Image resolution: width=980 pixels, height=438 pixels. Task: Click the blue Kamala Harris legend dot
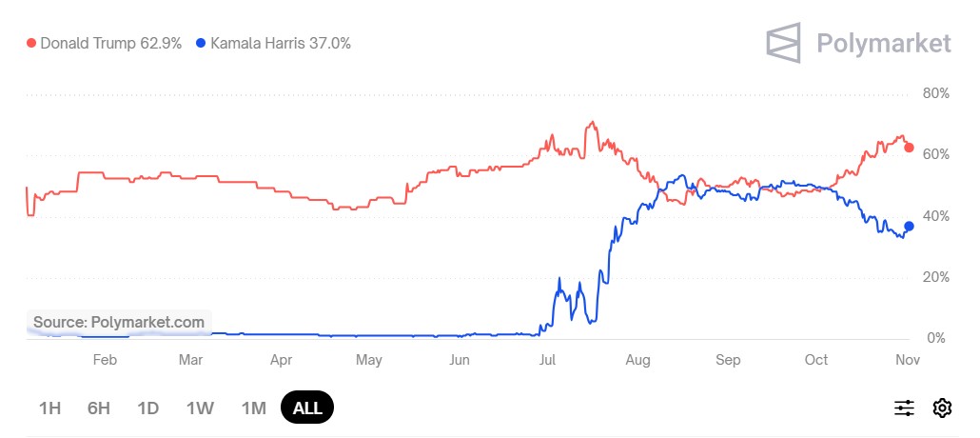(x=201, y=43)
